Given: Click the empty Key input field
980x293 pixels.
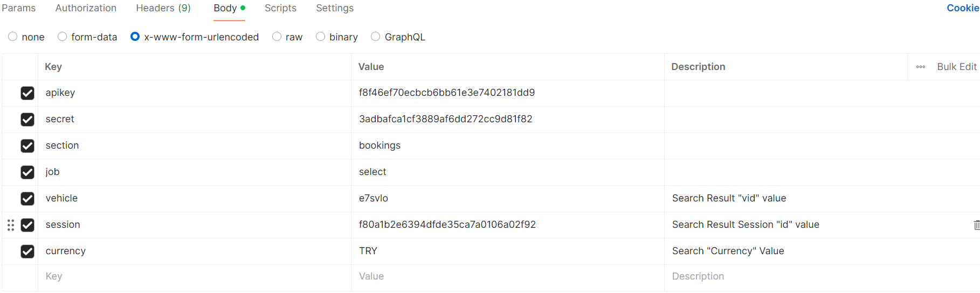Looking at the screenshot, I should (x=194, y=277).
